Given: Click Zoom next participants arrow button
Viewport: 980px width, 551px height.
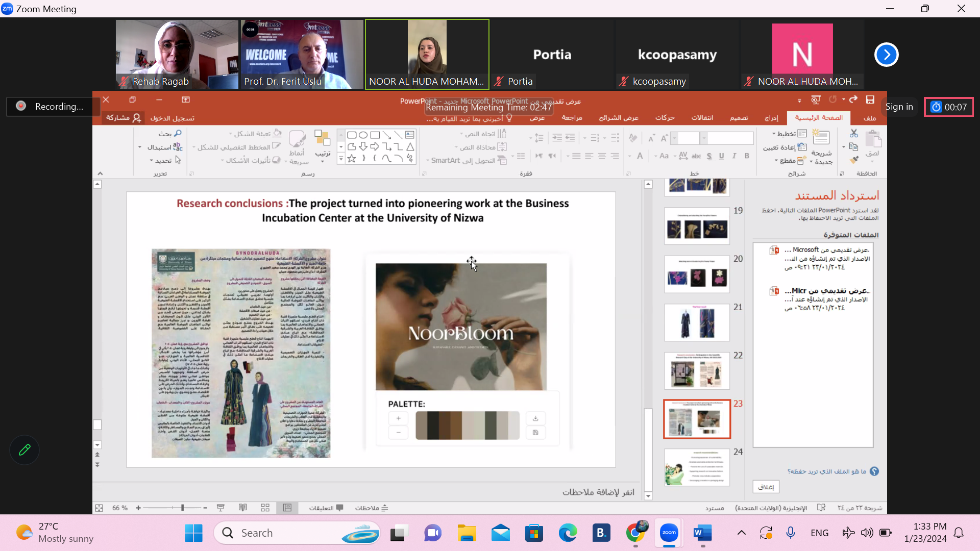Looking at the screenshot, I should tap(886, 55).
